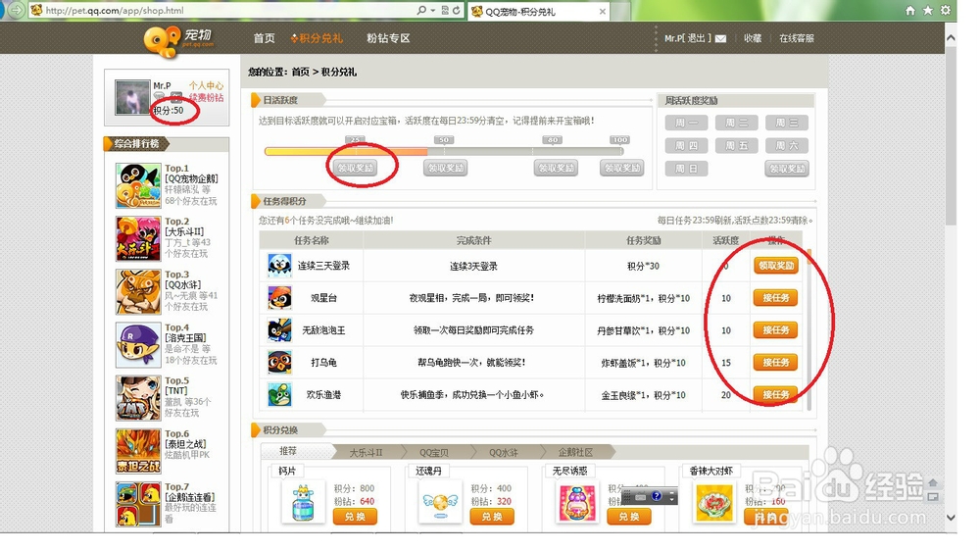Open the 个人中心 link
The width and height of the screenshot is (980, 551).
(x=206, y=85)
